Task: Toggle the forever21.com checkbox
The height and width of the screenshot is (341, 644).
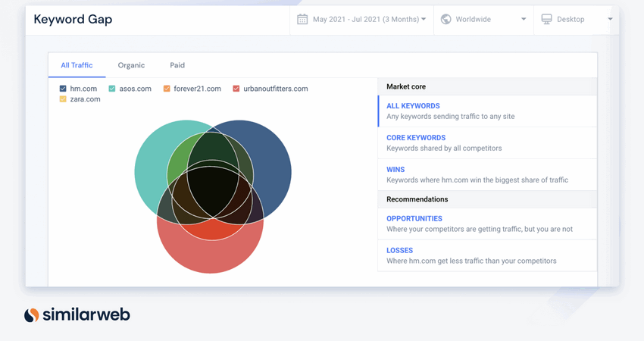Action: coord(167,89)
